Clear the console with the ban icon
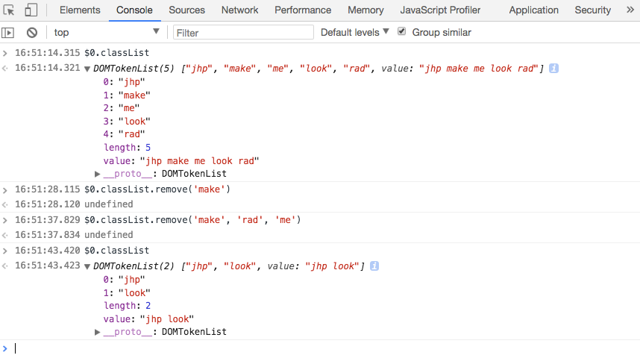The image size is (640, 364). (32, 33)
